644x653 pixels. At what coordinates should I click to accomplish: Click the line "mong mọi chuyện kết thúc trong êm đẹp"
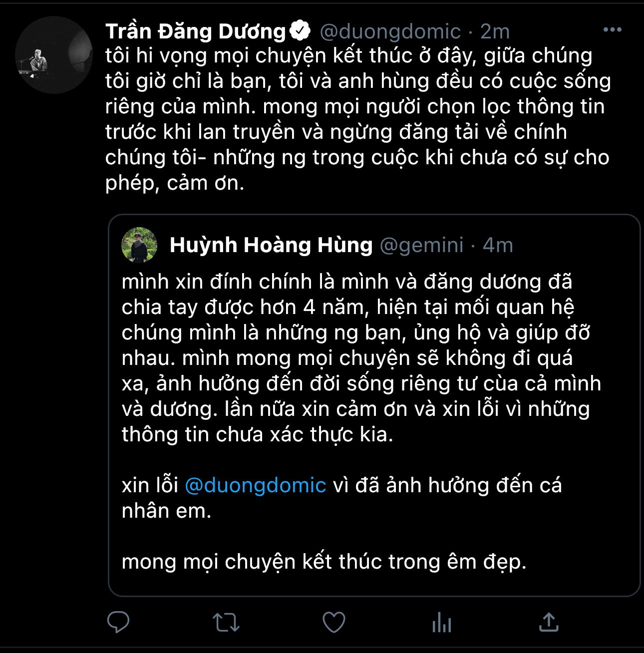click(x=324, y=562)
